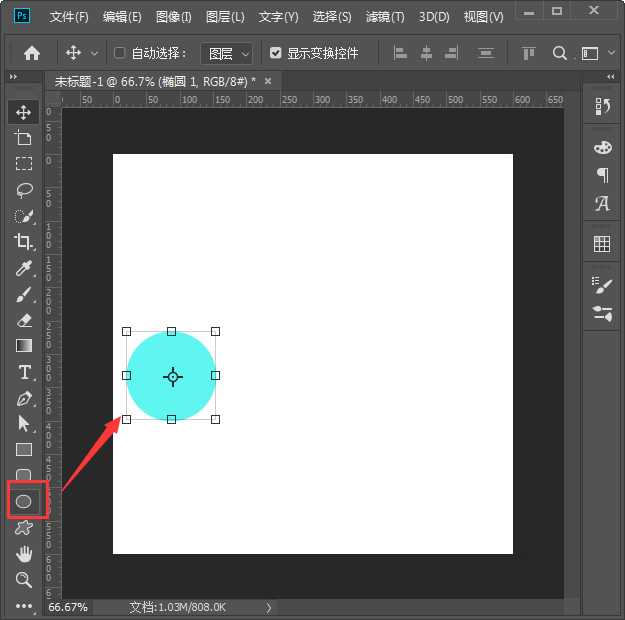Expand the Move tool preset dropdown arrow
This screenshot has width=625, height=620.
point(95,53)
